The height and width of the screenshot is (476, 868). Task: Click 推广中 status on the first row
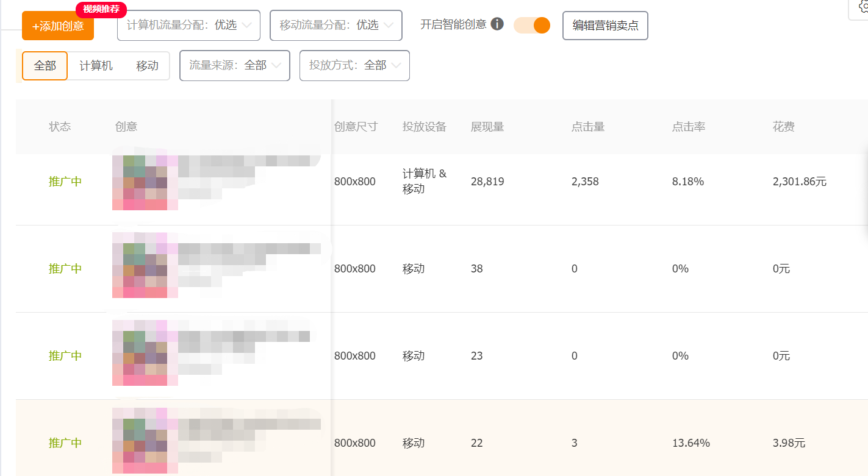click(65, 181)
